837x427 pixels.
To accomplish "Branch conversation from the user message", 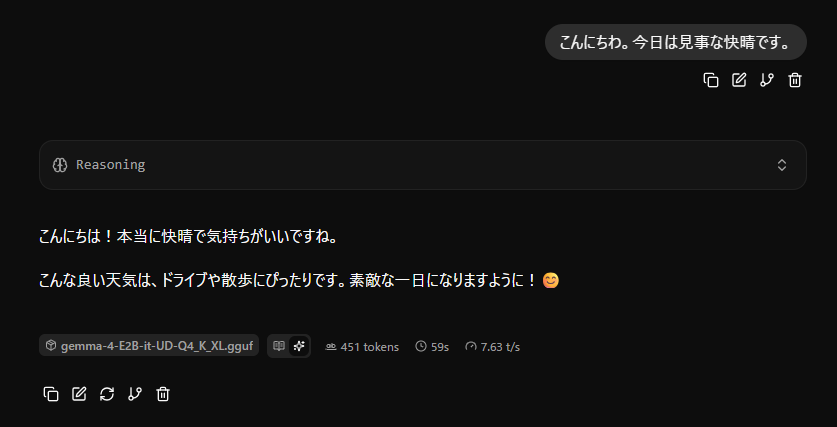I will [x=767, y=80].
